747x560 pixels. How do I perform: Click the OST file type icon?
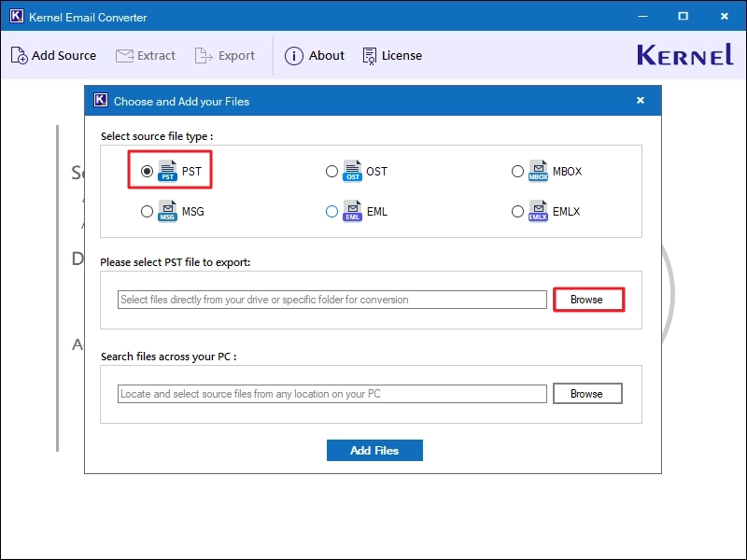352,171
